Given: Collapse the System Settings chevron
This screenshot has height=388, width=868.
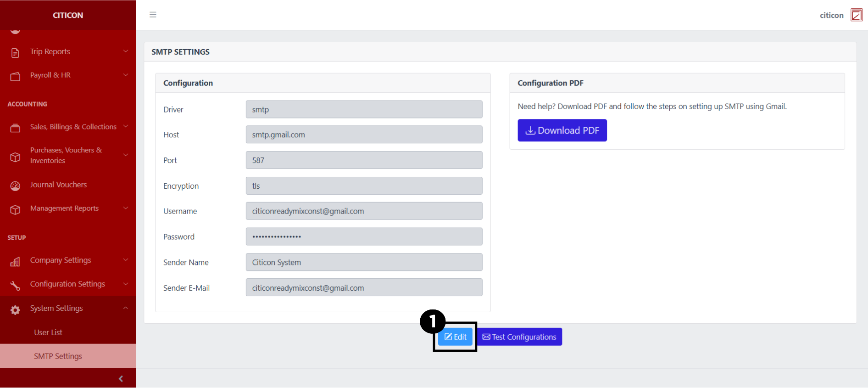Looking at the screenshot, I should coord(125,308).
